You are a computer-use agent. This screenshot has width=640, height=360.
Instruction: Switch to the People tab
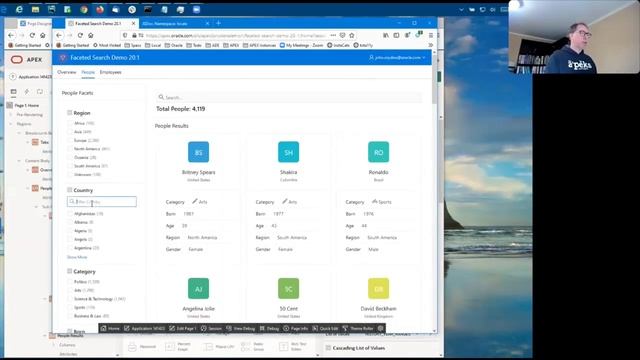point(88,72)
